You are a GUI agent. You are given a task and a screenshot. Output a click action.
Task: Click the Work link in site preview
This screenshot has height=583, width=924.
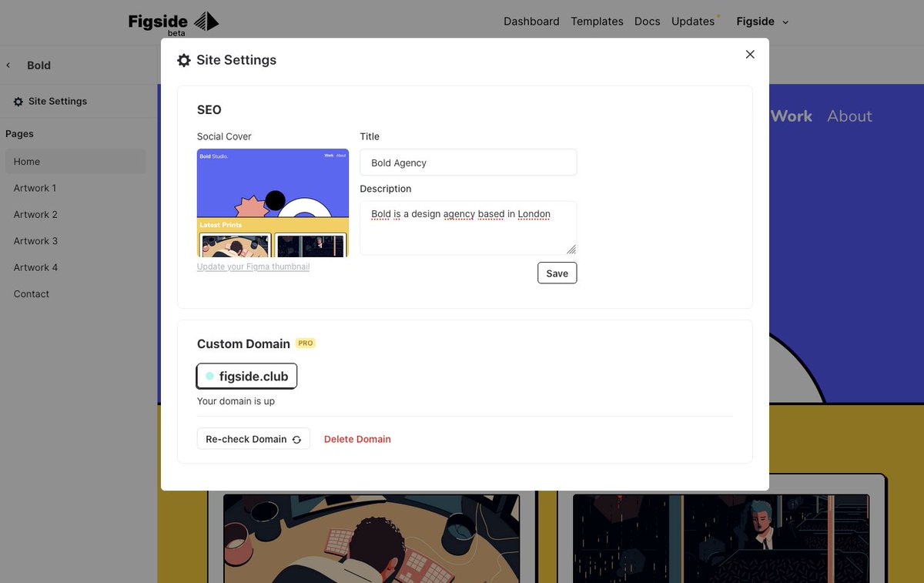[791, 116]
